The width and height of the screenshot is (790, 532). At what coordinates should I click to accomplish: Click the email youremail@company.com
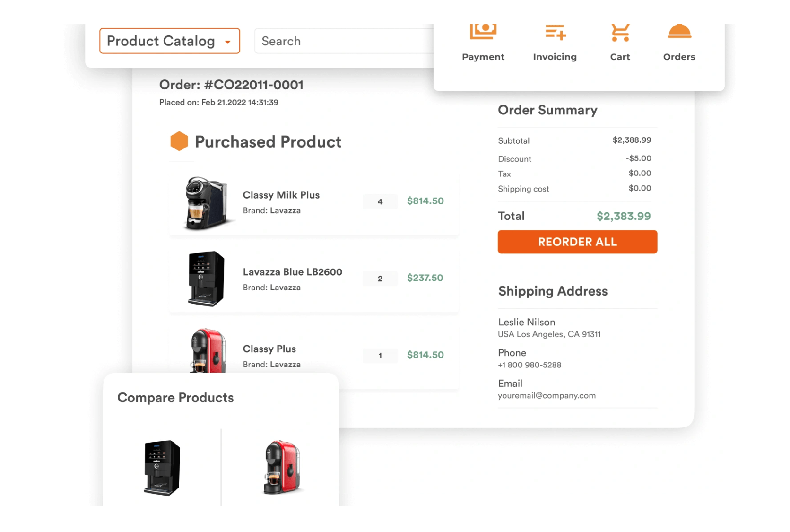click(547, 396)
